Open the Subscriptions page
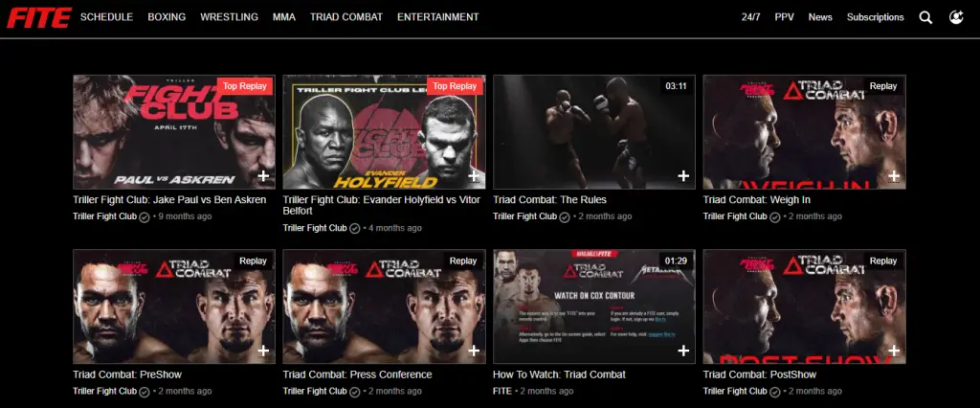The width and height of the screenshot is (980, 408). tap(875, 17)
